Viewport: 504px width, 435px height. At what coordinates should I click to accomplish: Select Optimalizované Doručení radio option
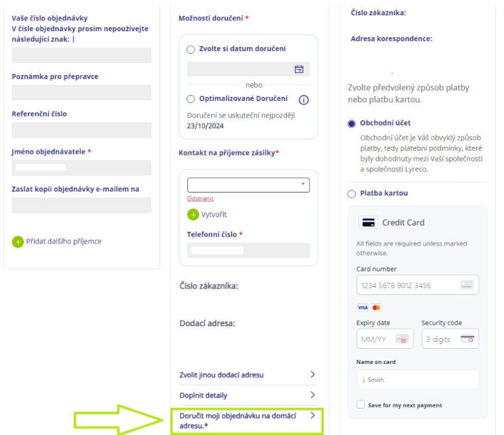191,99
